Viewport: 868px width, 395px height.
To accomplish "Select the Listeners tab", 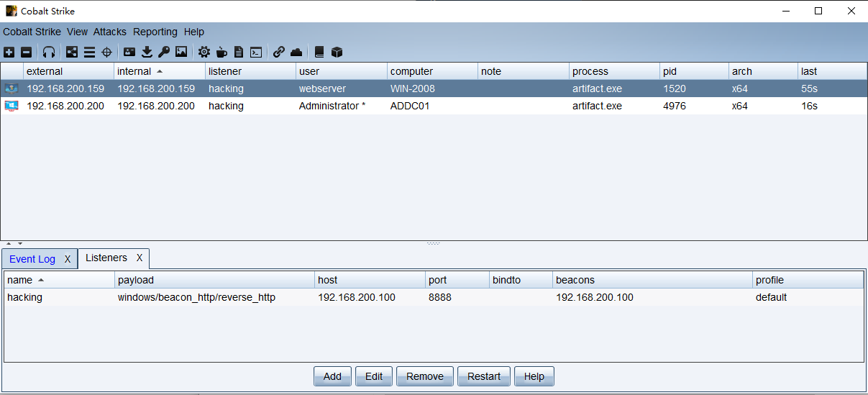I will [106, 258].
